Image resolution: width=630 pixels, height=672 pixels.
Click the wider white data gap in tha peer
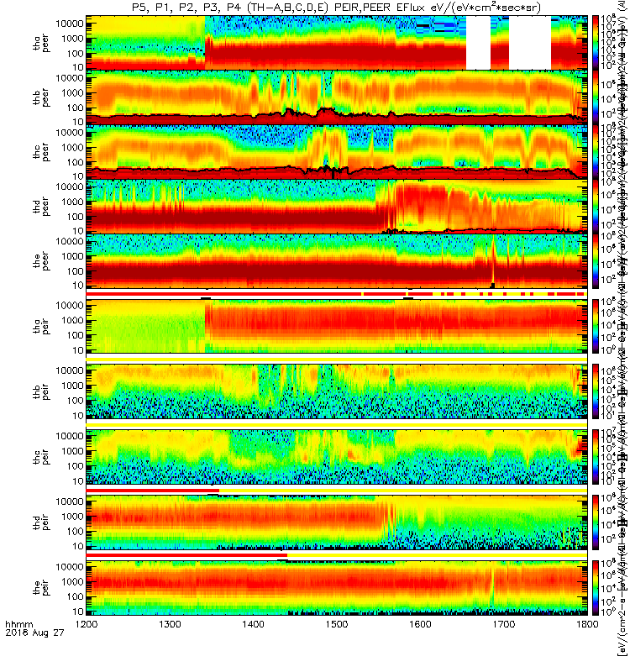[x=530, y=43]
